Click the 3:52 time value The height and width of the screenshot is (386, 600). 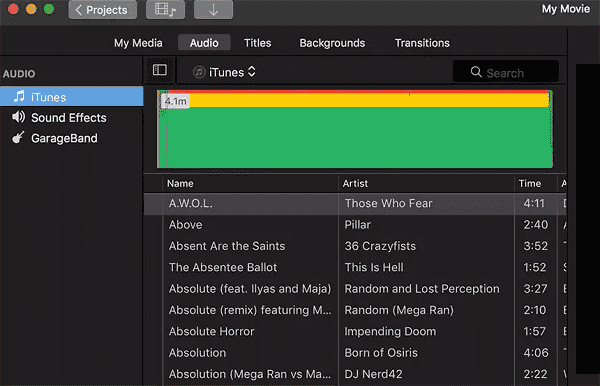(535, 246)
